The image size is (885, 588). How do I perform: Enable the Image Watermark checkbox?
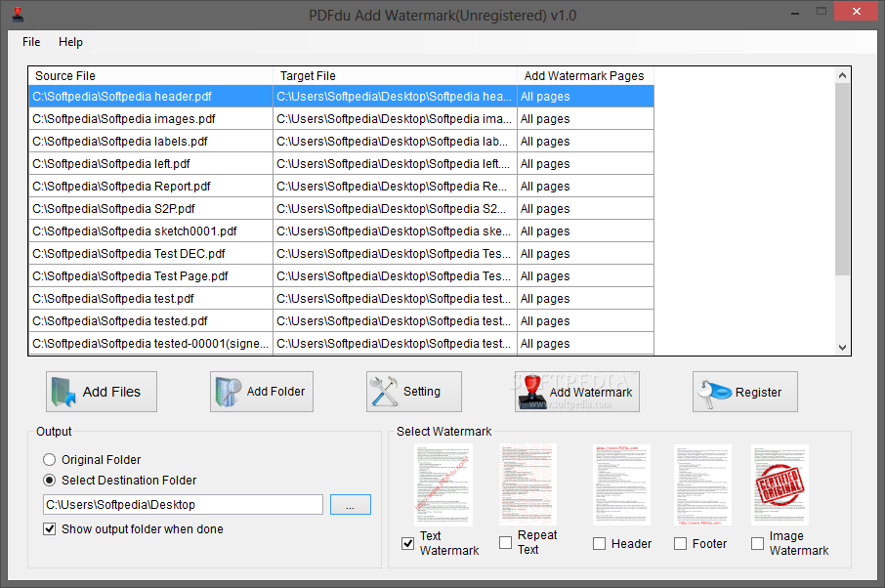coord(757,543)
